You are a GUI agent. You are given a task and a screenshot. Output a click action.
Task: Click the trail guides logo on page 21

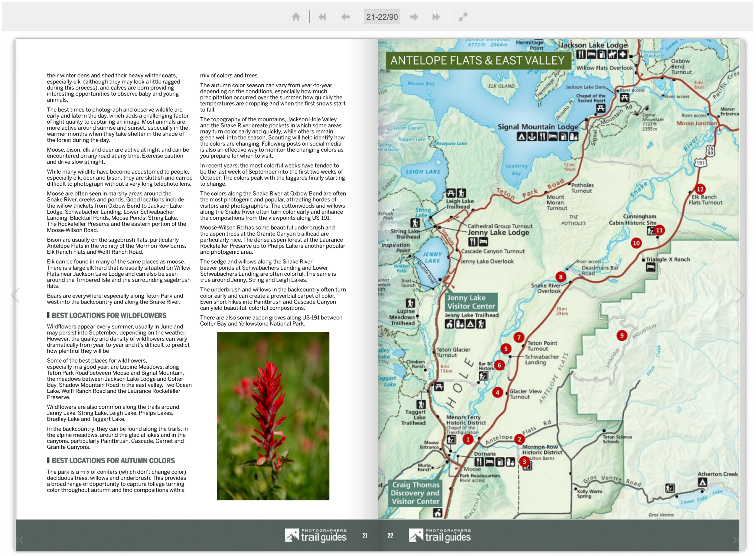pyautogui.click(x=315, y=535)
